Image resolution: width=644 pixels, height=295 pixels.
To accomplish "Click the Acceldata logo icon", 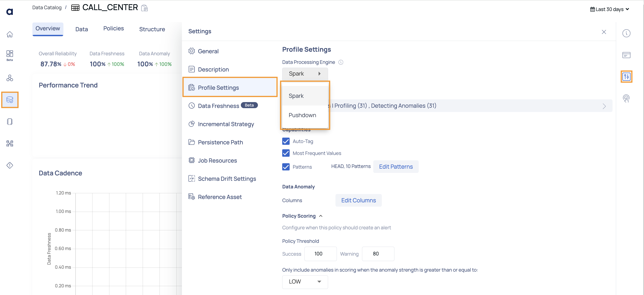I will pos(9,11).
